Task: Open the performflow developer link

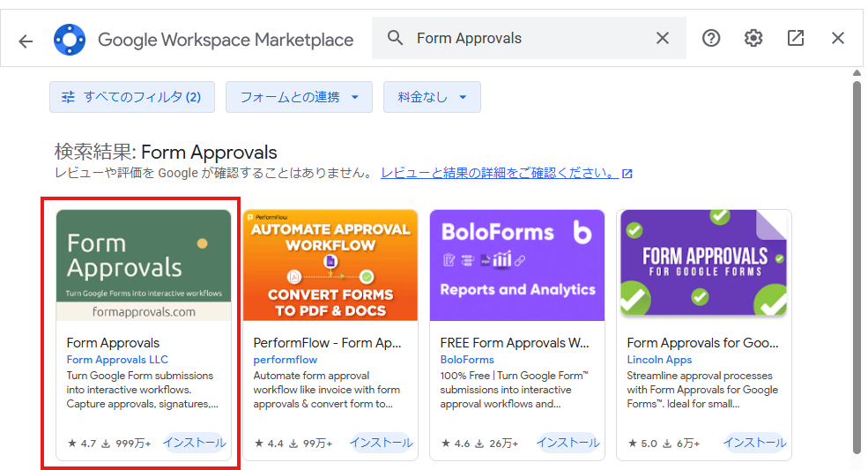Action: [286, 360]
